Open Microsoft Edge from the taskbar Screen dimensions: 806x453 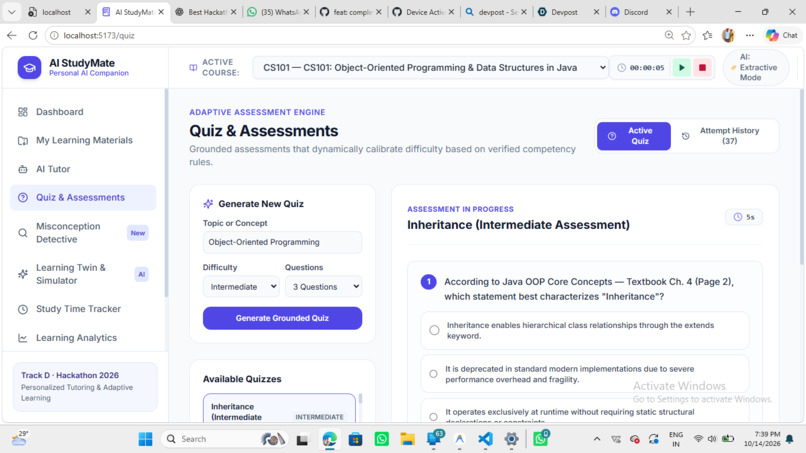tap(329, 439)
